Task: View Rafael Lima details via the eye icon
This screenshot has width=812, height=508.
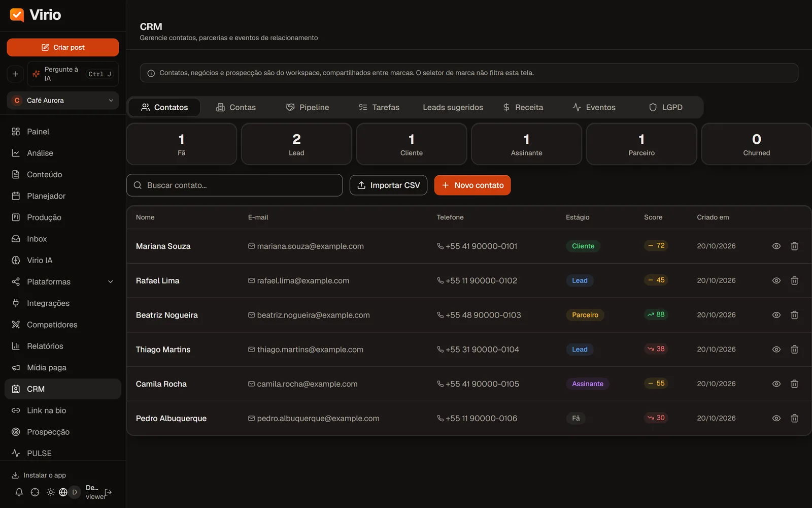Action: 776,280
